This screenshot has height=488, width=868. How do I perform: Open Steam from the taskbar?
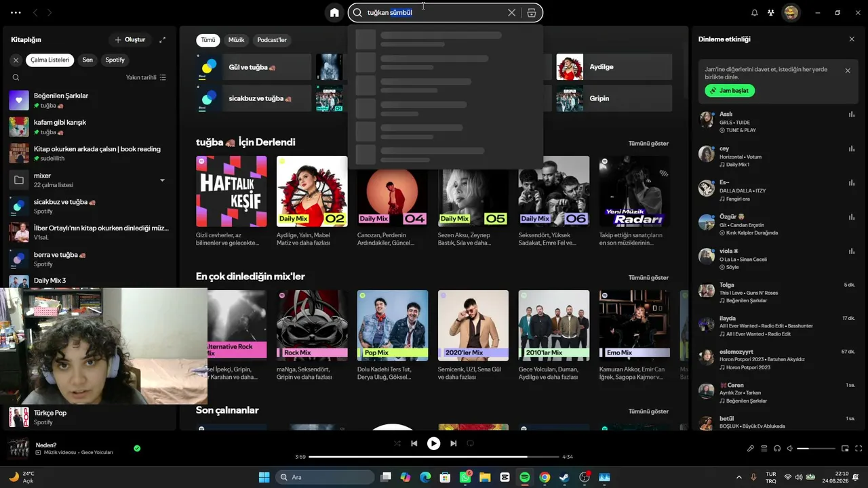tap(564, 477)
